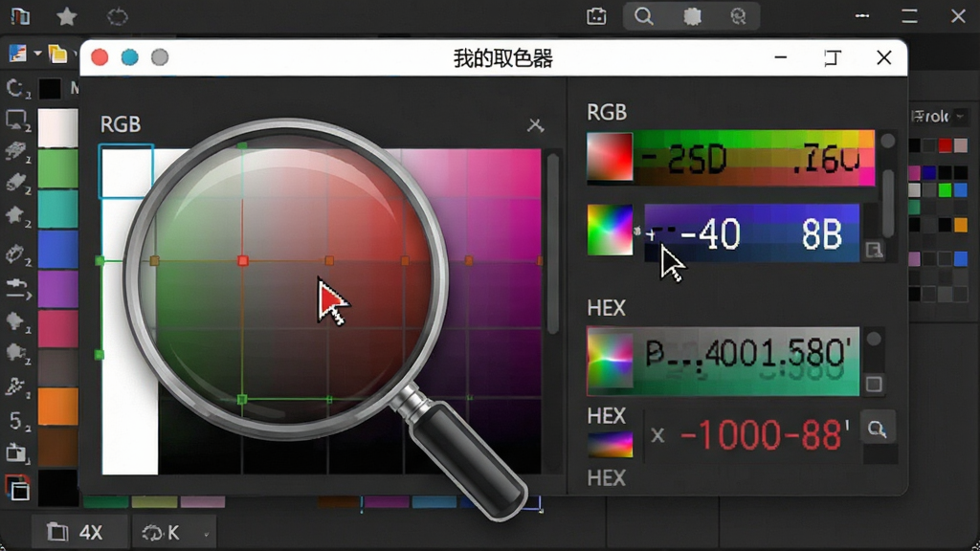Pick the teal swatch in the left swatch column
Viewport: 980px width, 551px height.
pos(58,209)
